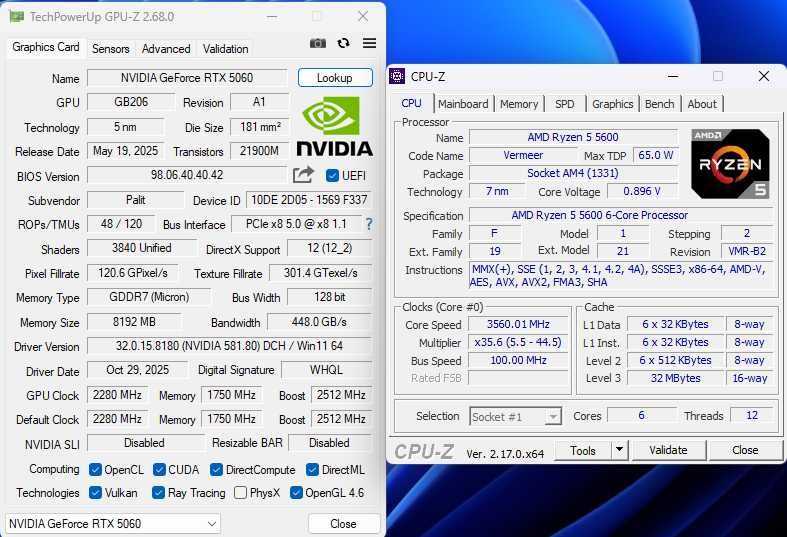The height and width of the screenshot is (537, 787).
Task: Click the Code Name value Vermeer
Action: click(523, 156)
